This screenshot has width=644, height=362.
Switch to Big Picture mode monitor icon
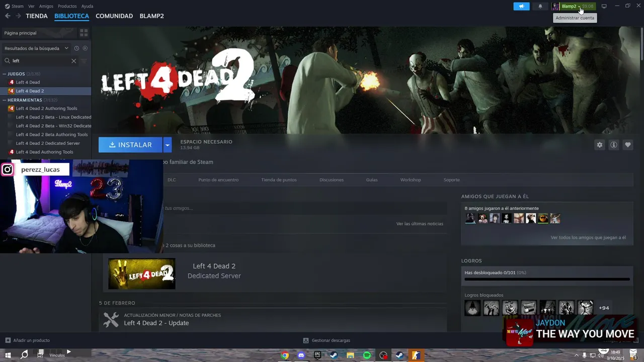[604, 6]
